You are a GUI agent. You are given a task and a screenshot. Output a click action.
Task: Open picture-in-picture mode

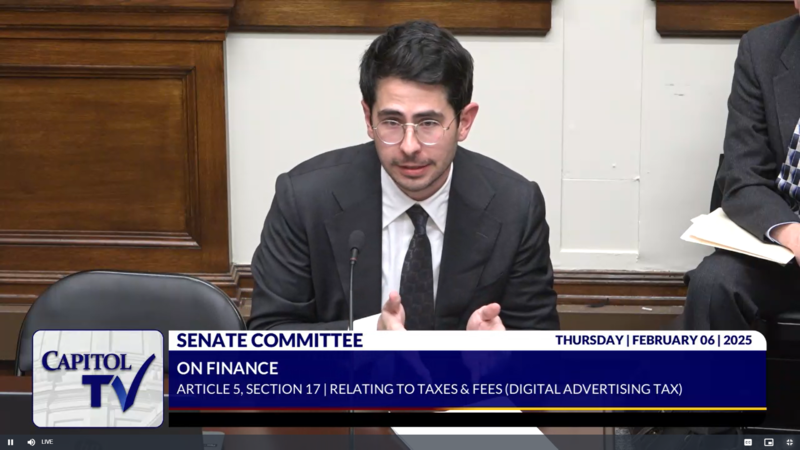point(769,442)
